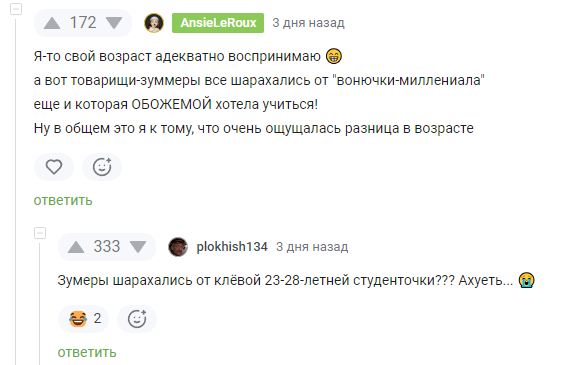Open plokhish134 username profile link

[232, 247]
